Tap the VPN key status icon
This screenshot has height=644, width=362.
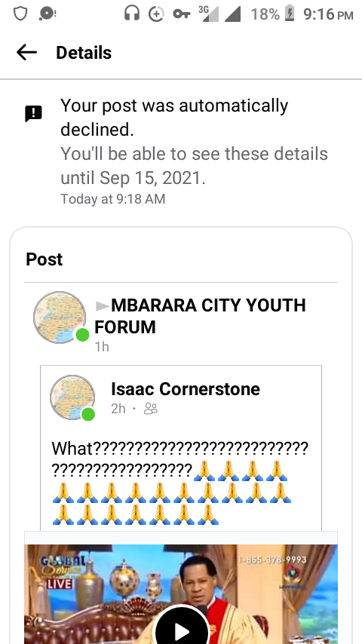[181, 14]
